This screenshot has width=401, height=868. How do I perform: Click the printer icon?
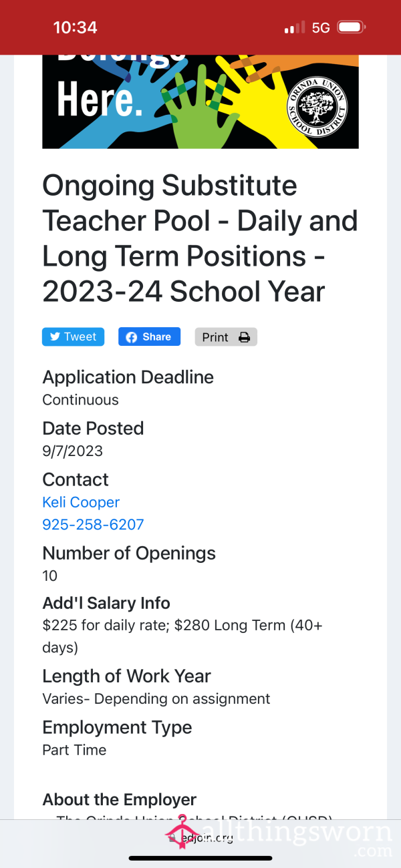[245, 337]
